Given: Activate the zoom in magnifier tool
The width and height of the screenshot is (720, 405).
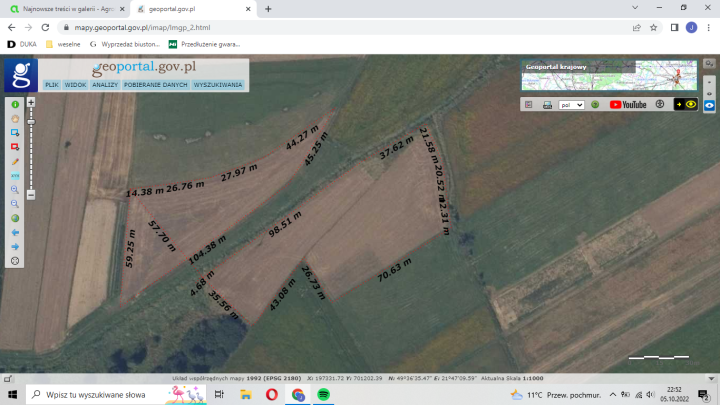Looking at the screenshot, I should click(x=15, y=189).
